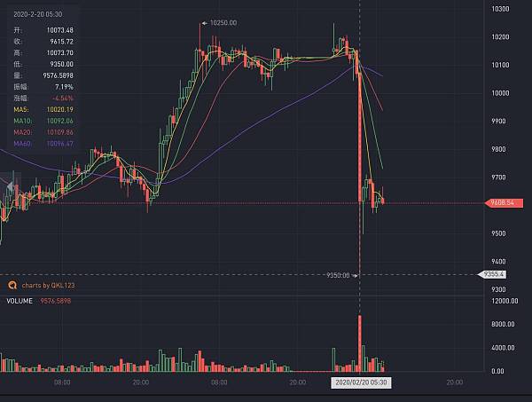This screenshot has height=402, width=532.
Task: Select the MA20 indicator in legend
Action: [24, 130]
